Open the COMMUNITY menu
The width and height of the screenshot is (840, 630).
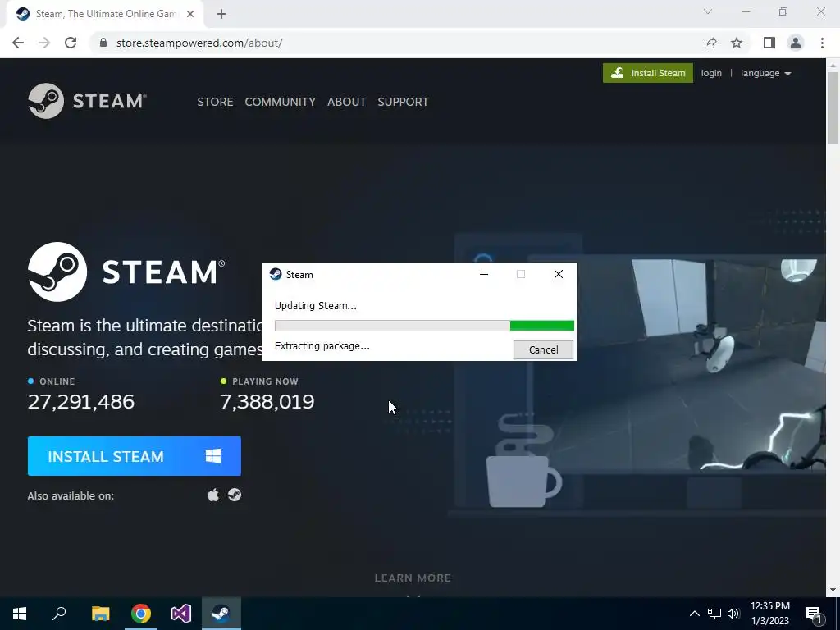(x=281, y=102)
